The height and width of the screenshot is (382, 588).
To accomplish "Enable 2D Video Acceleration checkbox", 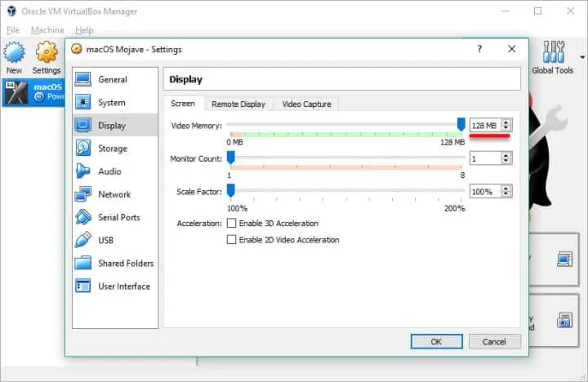I will [x=231, y=239].
